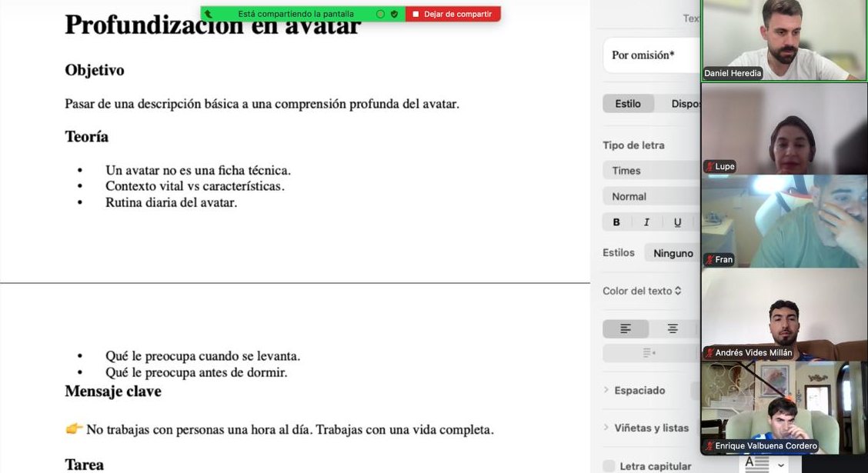Click bullet 'Rutina diaria del avatar.'
The width and height of the screenshot is (868, 473).
[x=171, y=202]
